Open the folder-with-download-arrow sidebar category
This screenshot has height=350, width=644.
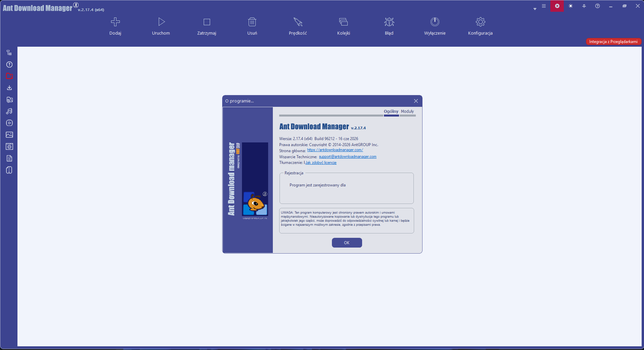click(9, 100)
